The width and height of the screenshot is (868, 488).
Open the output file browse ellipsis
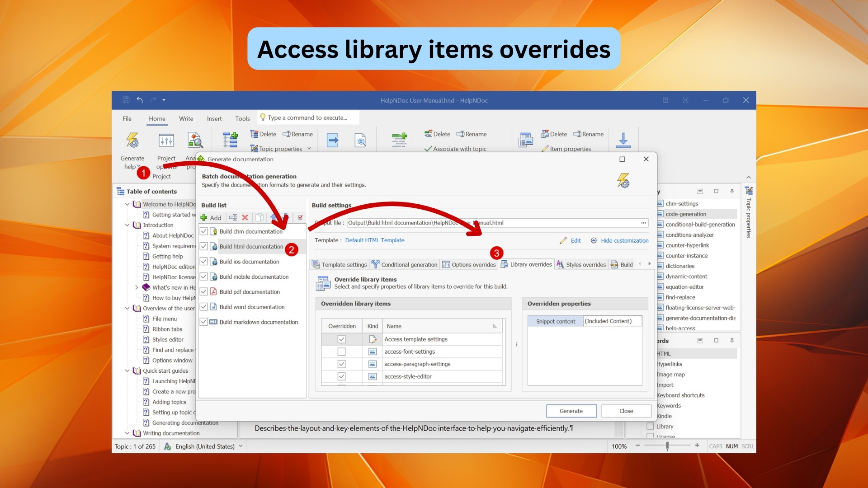pyautogui.click(x=644, y=223)
